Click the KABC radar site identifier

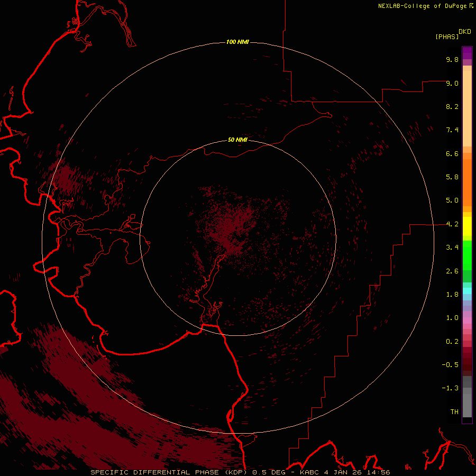(x=309, y=472)
